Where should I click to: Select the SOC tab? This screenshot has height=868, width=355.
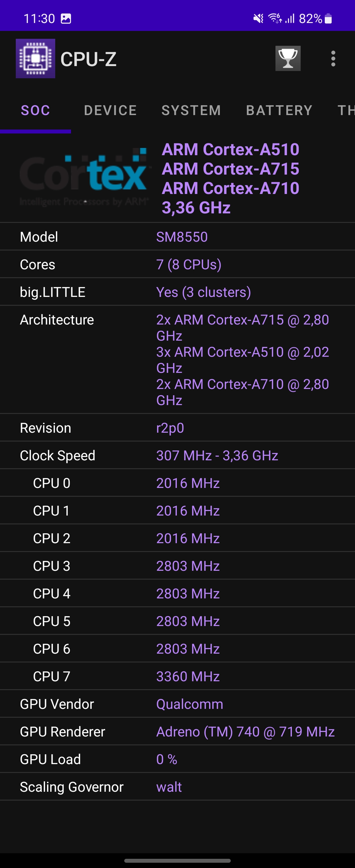tap(35, 110)
